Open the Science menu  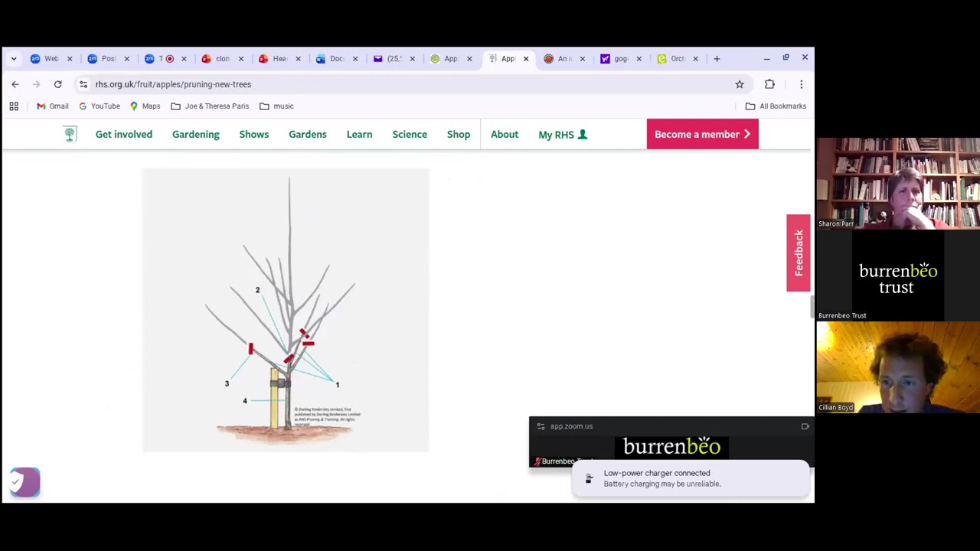click(410, 135)
